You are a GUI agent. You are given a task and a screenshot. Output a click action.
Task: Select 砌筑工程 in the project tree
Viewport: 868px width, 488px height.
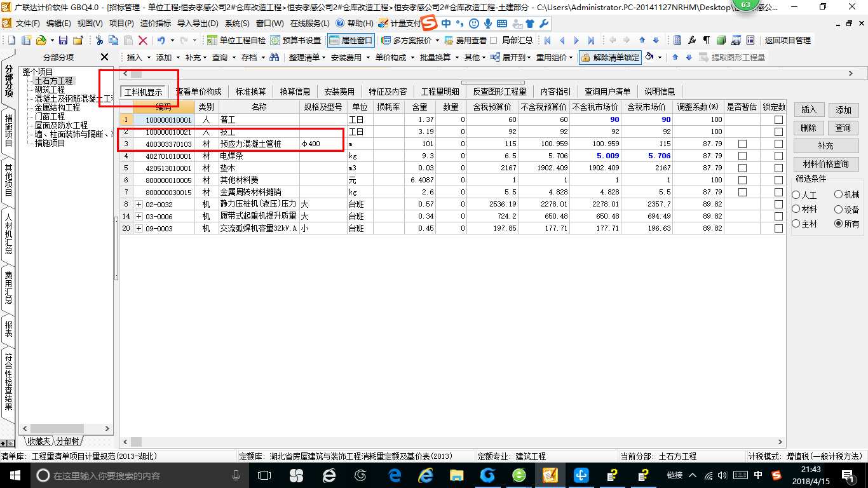50,90
